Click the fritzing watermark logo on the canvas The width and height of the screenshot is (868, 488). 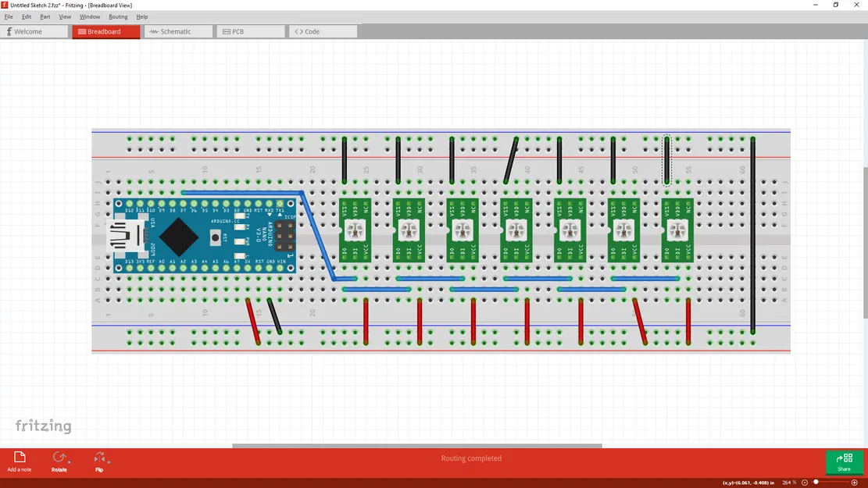43,426
